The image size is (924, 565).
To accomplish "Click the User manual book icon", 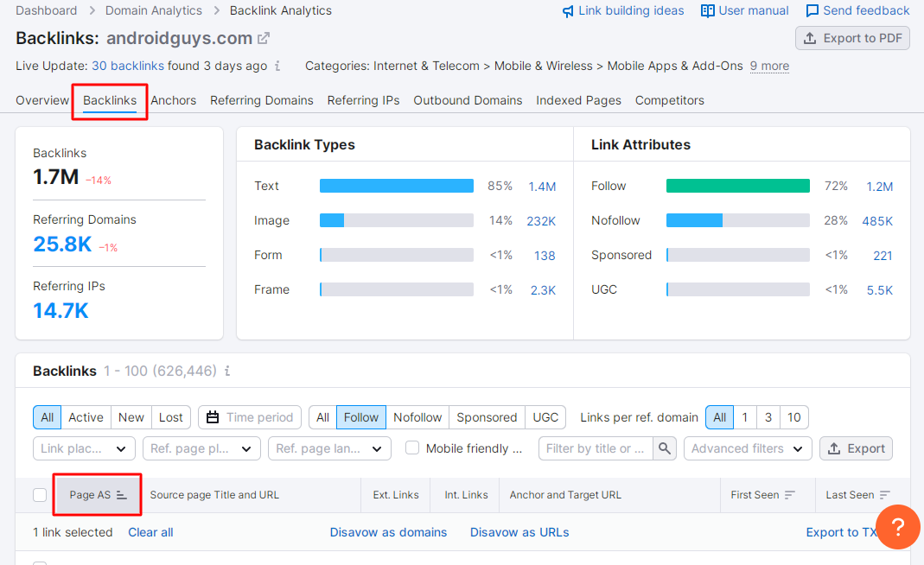I will coord(707,11).
